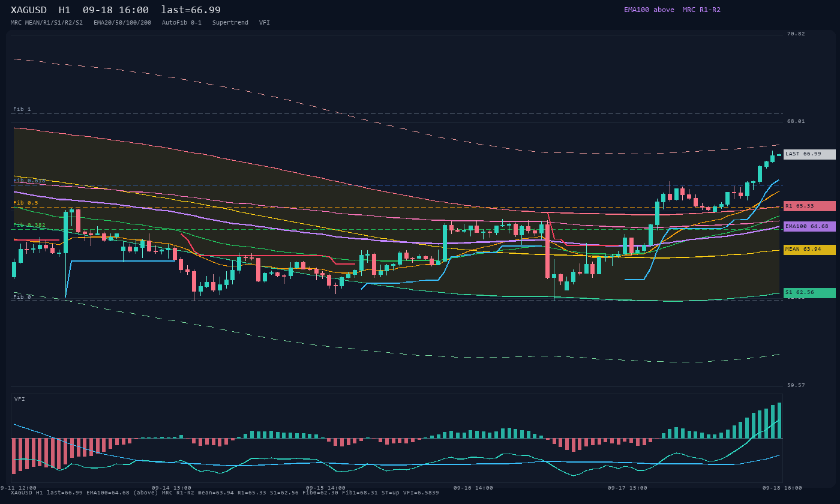The height and width of the screenshot is (504, 840).
Task: Select the 'AutoFib 0-1' legend entry
Action: (182, 23)
